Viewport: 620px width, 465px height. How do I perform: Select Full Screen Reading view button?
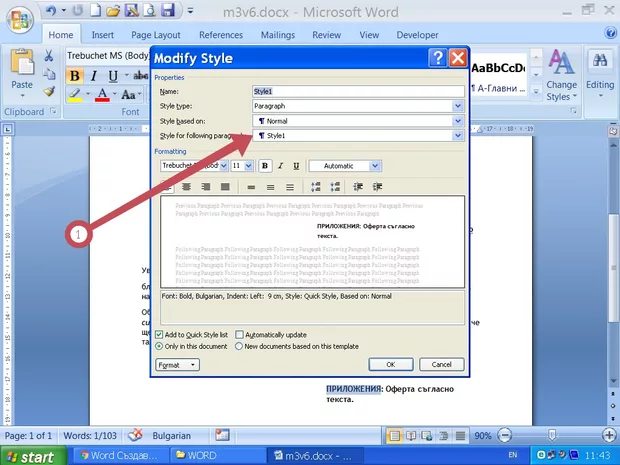(410, 436)
